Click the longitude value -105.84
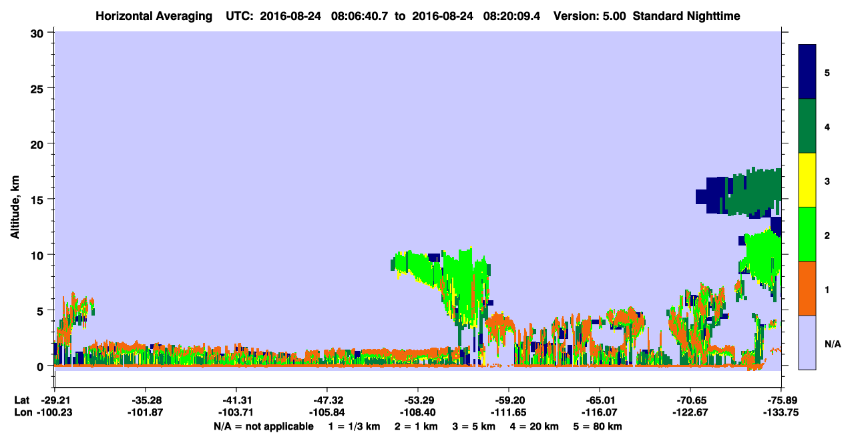This screenshot has width=868, height=445. 327,412
